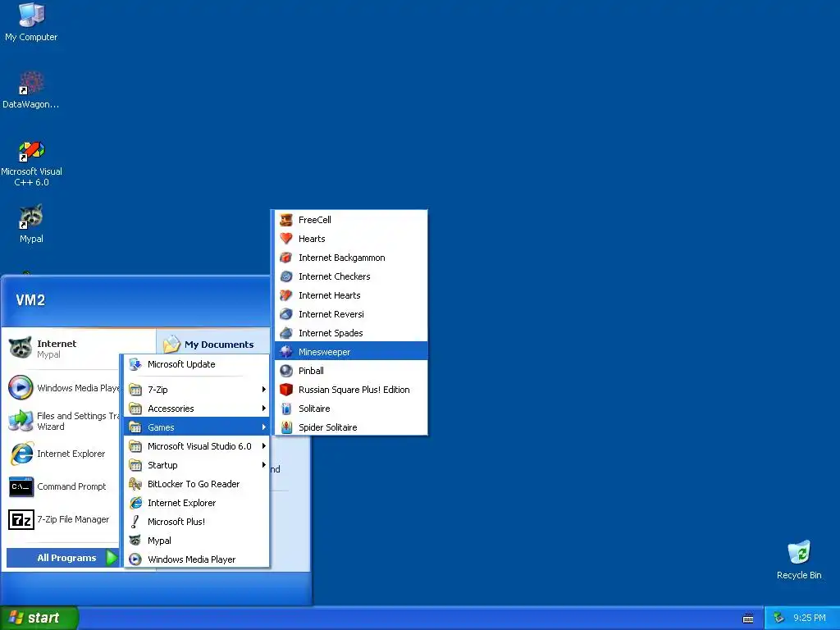Image resolution: width=840 pixels, height=630 pixels.
Task: Select Minesweeper from the Games menu
Action: pos(351,351)
